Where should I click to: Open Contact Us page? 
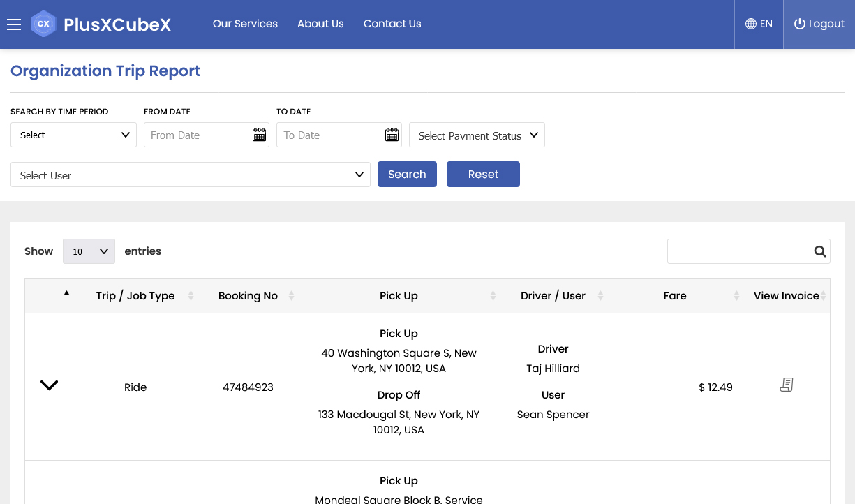click(x=392, y=24)
